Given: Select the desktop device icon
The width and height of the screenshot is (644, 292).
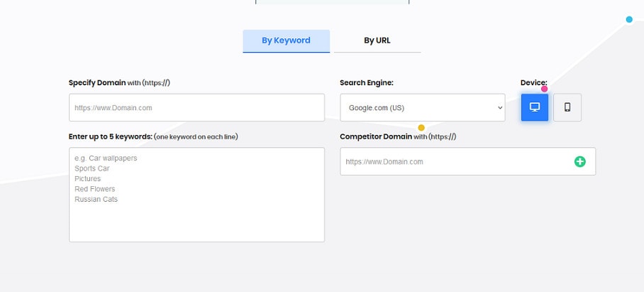Looking at the screenshot, I should pos(534,107).
